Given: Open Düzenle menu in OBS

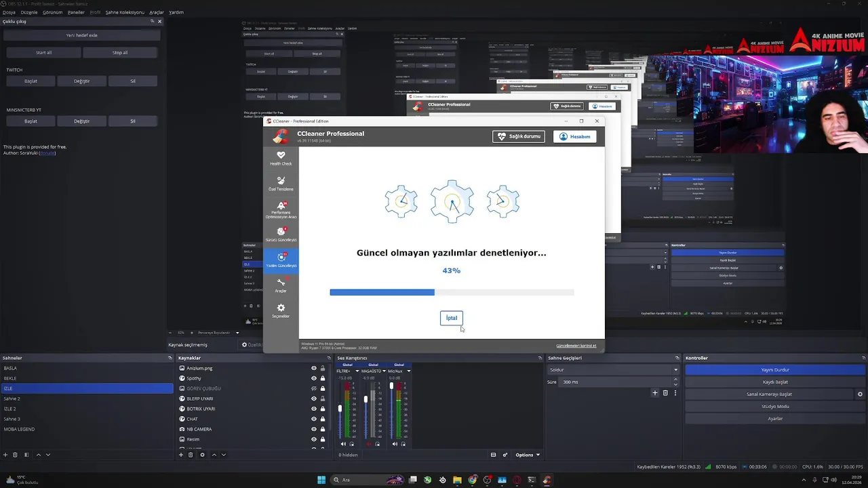Looking at the screenshot, I should click(x=29, y=12).
